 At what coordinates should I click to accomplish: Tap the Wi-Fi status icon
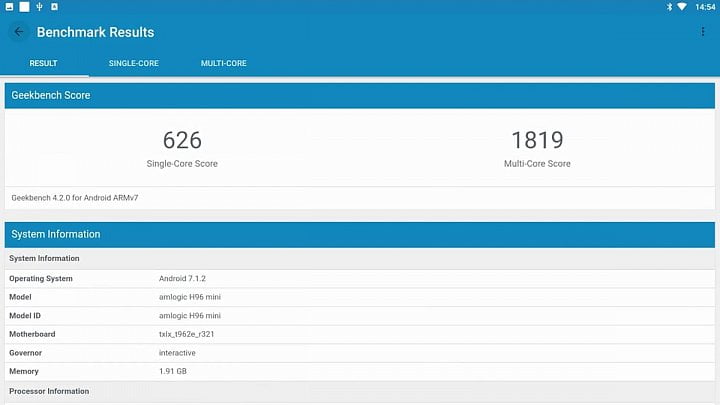click(682, 7)
